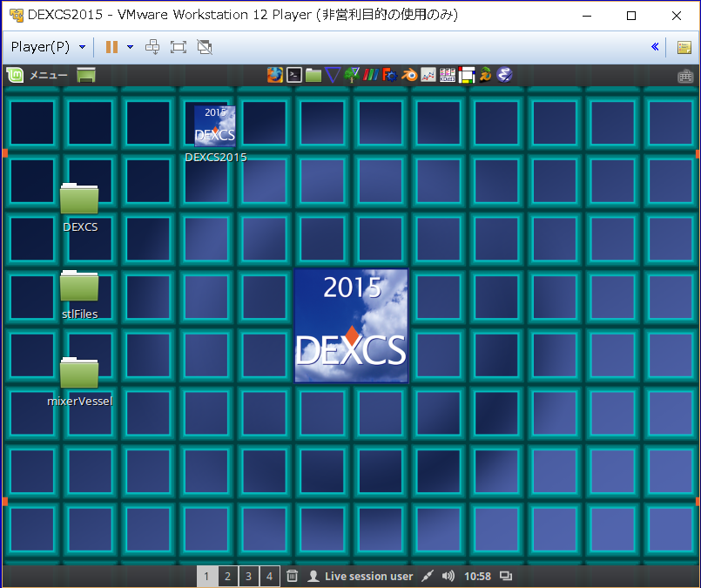Image resolution: width=701 pixels, height=588 pixels.
Task: Expand the power options arrow beside pause
Action: 130,47
